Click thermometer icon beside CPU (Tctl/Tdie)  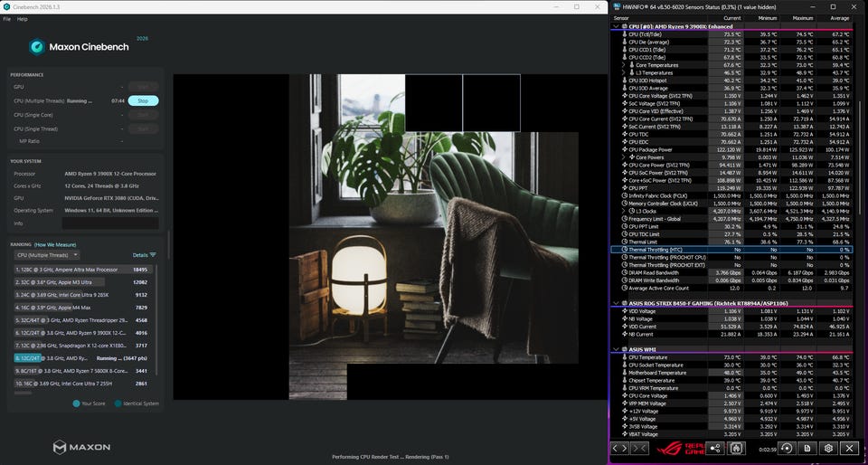[x=625, y=34]
